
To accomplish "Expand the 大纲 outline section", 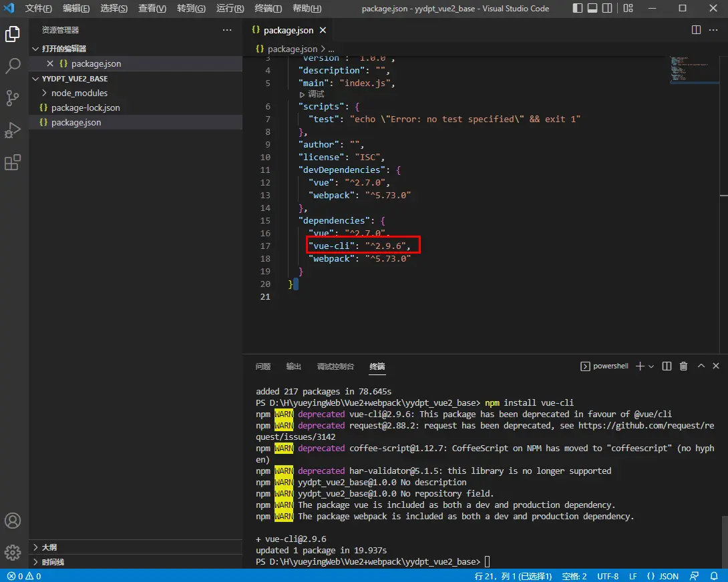I will pyautogui.click(x=49, y=547).
